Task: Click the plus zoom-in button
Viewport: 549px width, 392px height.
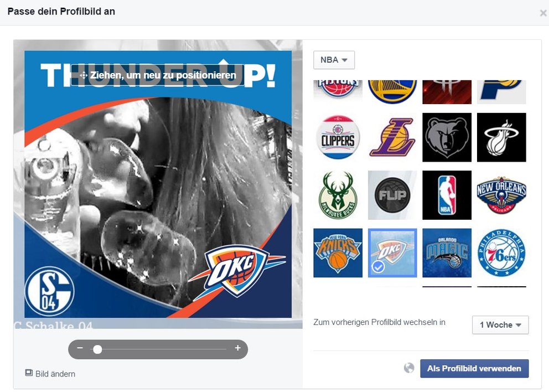Action: click(238, 348)
